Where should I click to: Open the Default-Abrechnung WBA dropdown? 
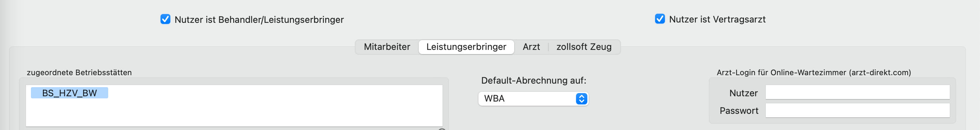tap(533, 99)
